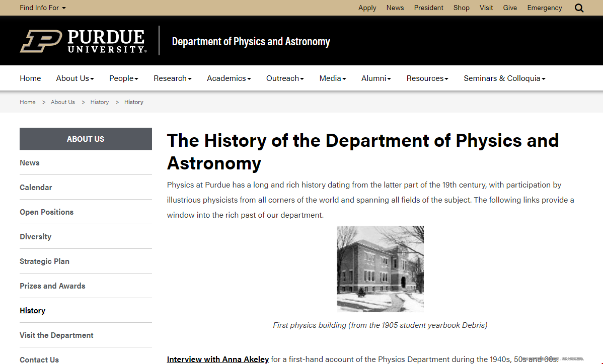Image resolution: width=603 pixels, height=364 pixels.
Task: Go to Home in main navigation
Action: point(30,78)
